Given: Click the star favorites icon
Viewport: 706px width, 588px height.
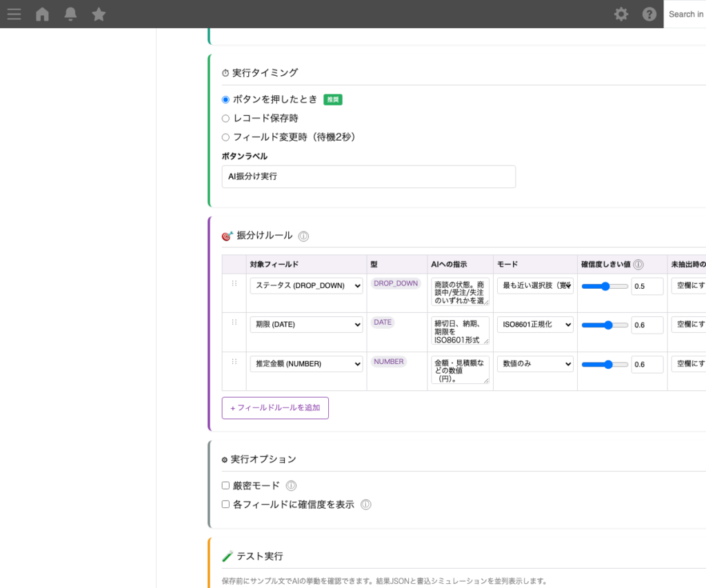Looking at the screenshot, I should point(98,14).
